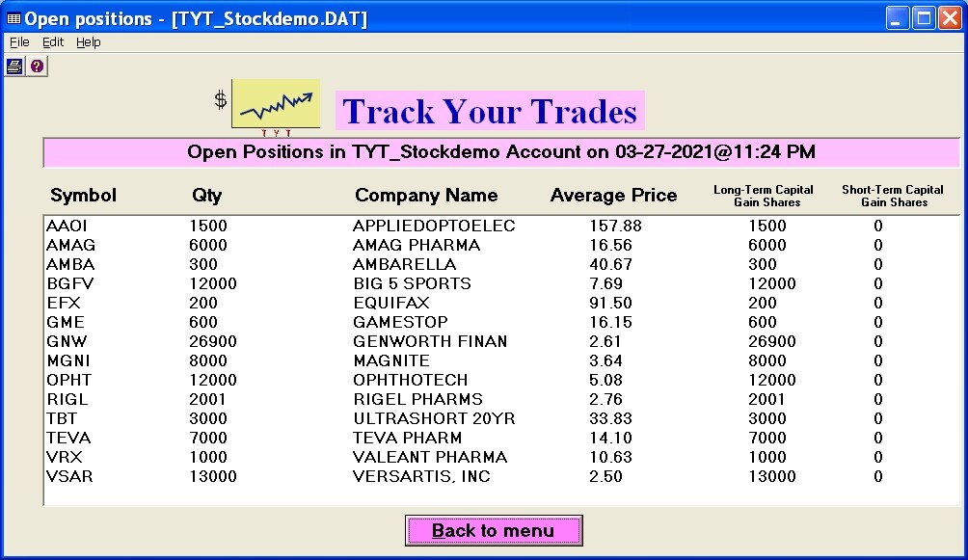Click company name GENWORTH FINAN

[x=430, y=341]
